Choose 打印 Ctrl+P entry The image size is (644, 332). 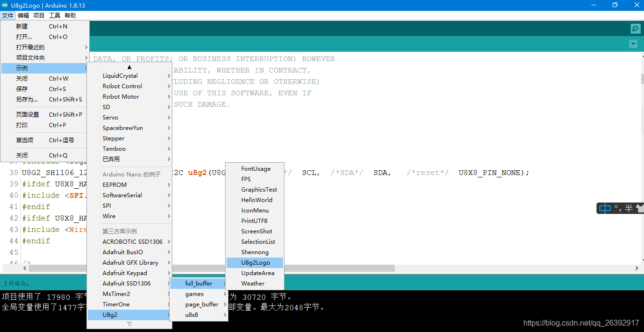tap(45, 125)
